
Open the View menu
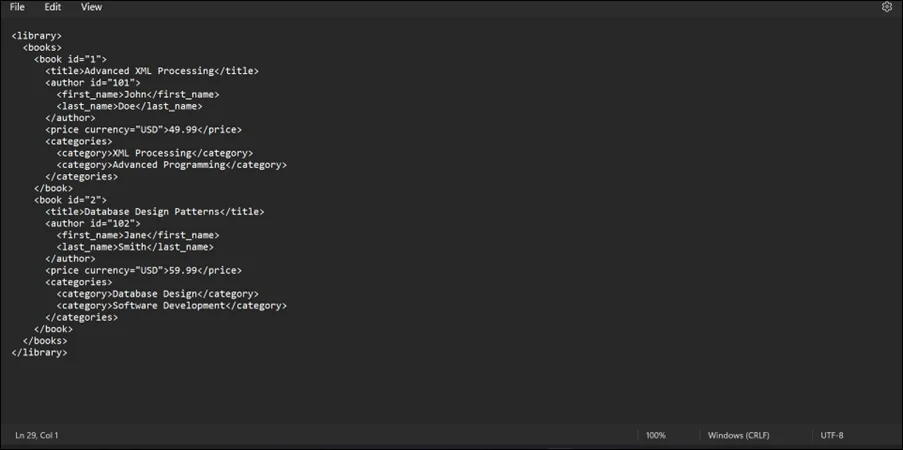point(91,7)
